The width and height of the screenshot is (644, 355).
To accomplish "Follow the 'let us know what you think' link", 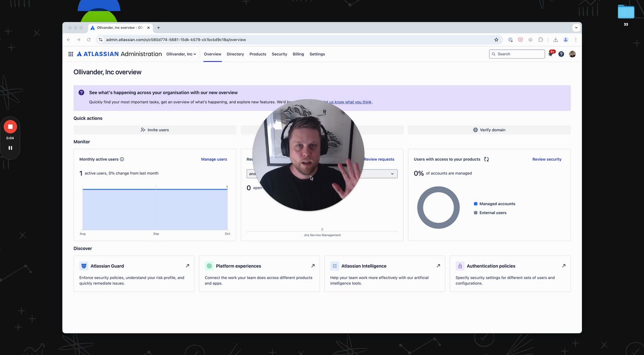I will [x=347, y=102].
